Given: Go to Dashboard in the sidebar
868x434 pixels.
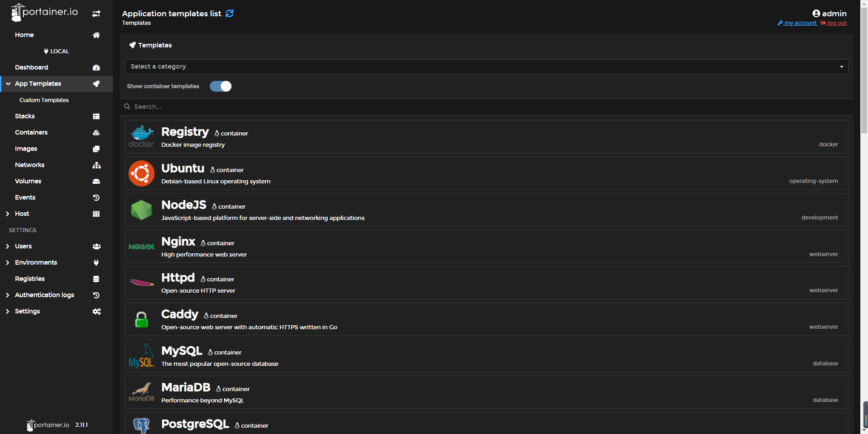Looking at the screenshot, I should 32,67.
